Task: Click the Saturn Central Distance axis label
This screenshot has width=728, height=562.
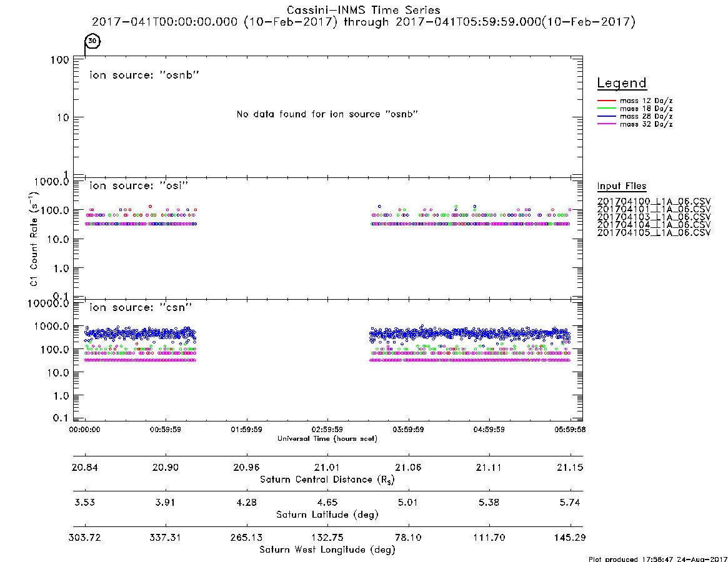Action: (327, 480)
